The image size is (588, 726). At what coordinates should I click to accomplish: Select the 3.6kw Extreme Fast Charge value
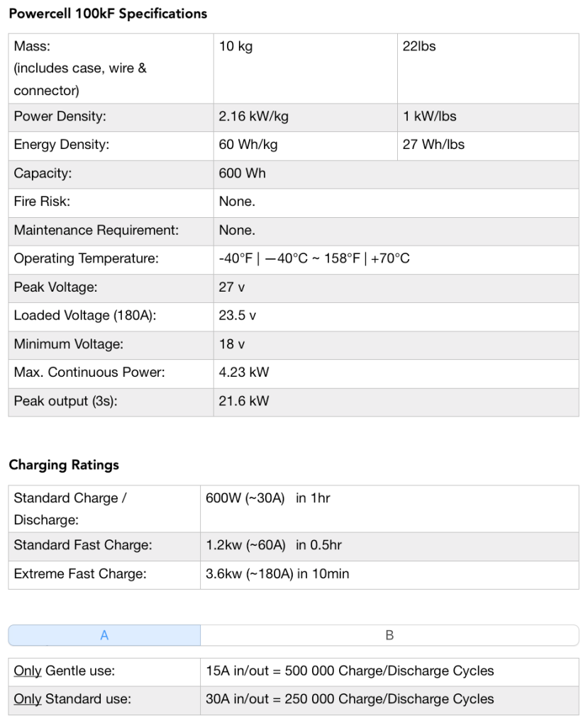tap(277, 574)
